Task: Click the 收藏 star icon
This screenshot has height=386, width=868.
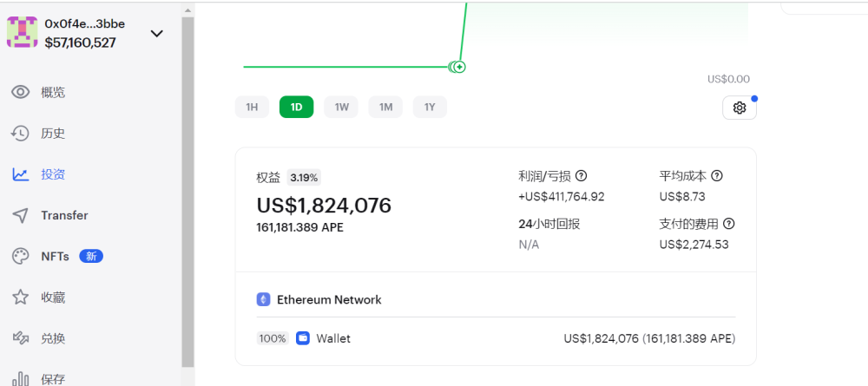Action: point(21,298)
